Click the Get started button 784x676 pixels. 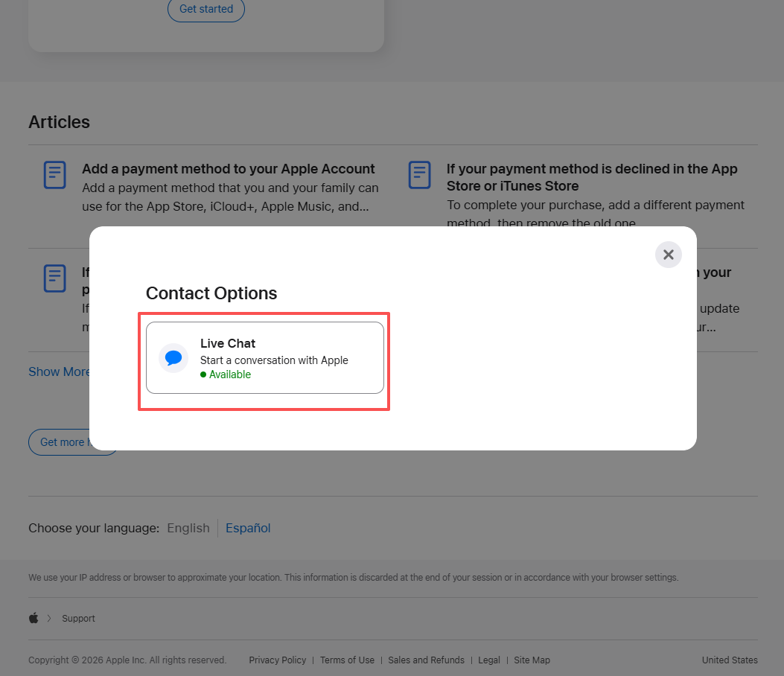206,9
